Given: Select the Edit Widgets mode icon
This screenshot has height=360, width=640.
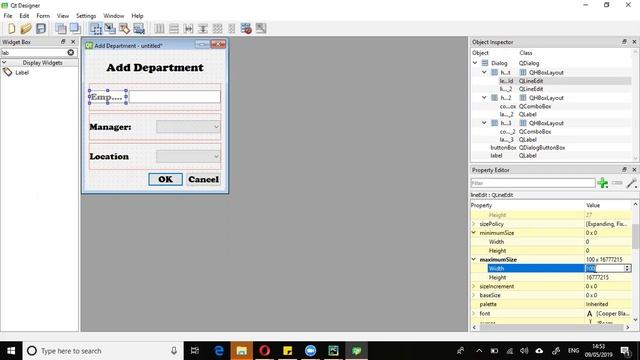Looking at the screenshot, I should (96, 29).
